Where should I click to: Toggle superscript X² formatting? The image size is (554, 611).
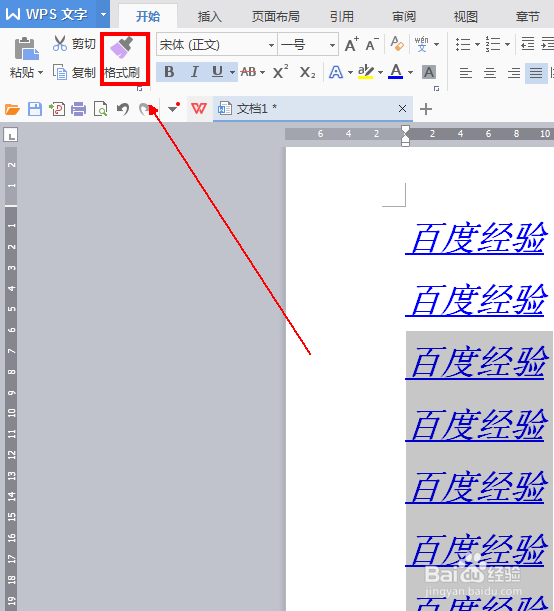[280, 72]
